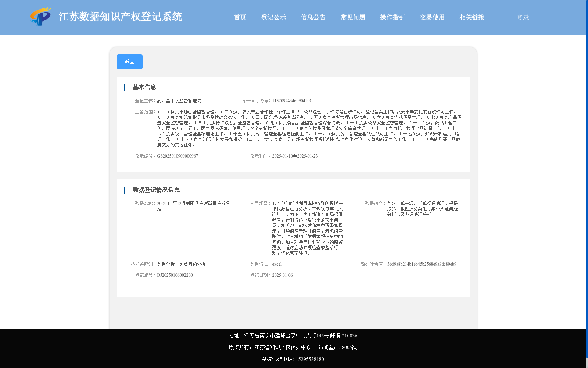This screenshot has height=368, width=588.
Task: Open the 登记公示 menu item
Action: click(x=273, y=17)
